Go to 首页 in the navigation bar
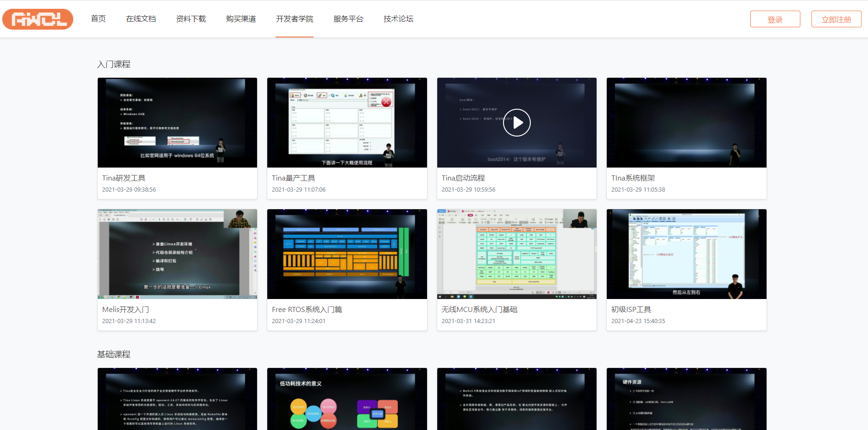Screen dimensions: 868x430 click(98, 19)
